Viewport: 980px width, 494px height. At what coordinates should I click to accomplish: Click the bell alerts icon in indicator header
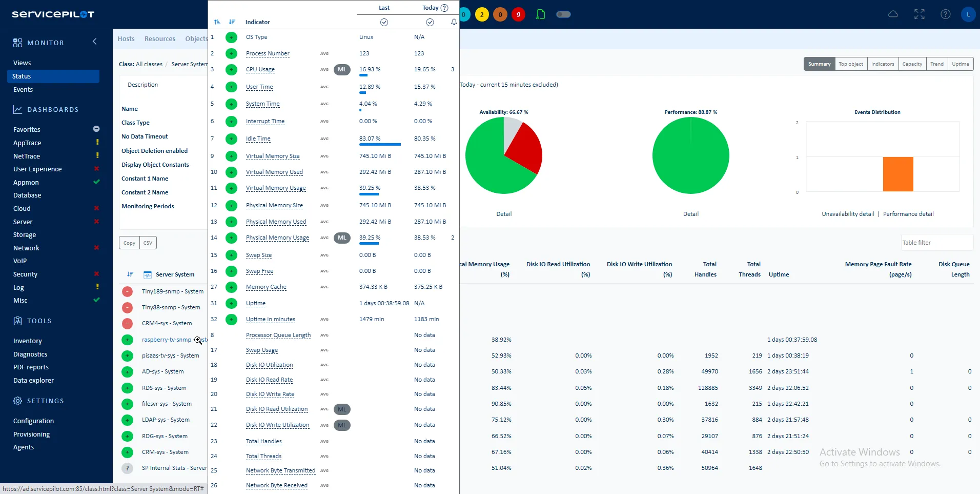coord(454,22)
